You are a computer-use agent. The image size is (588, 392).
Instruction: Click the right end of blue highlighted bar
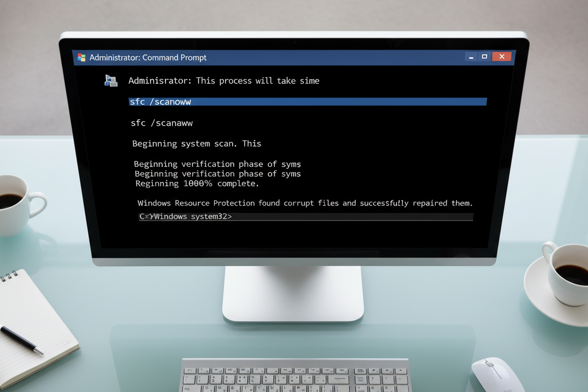480,102
